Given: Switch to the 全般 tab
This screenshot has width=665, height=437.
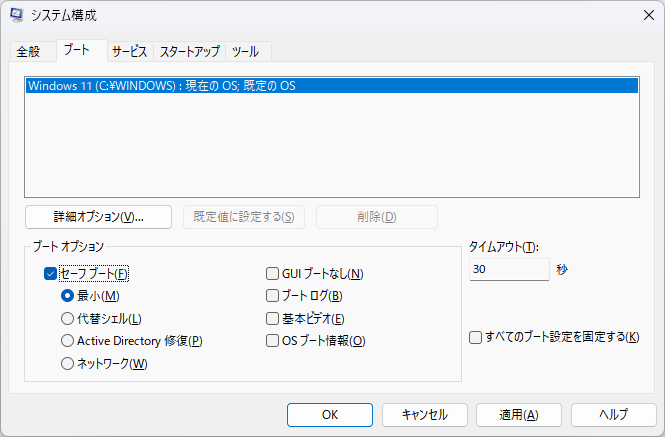Looking at the screenshot, I should pos(28,52).
